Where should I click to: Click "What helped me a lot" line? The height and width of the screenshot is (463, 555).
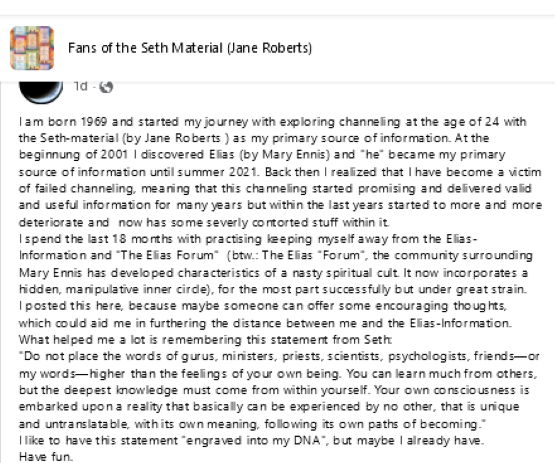(205, 340)
